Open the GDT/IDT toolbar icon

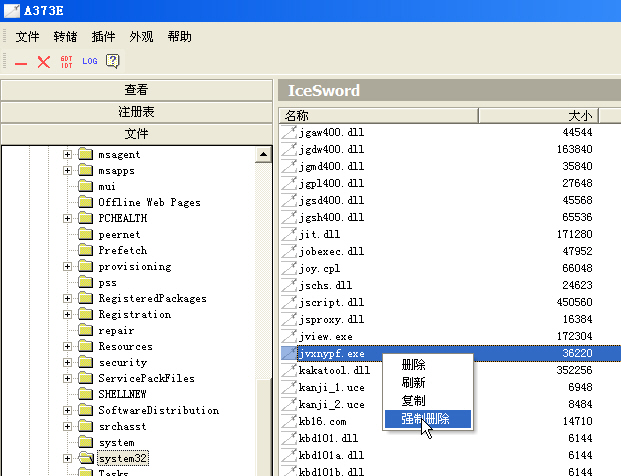tap(67, 62)
